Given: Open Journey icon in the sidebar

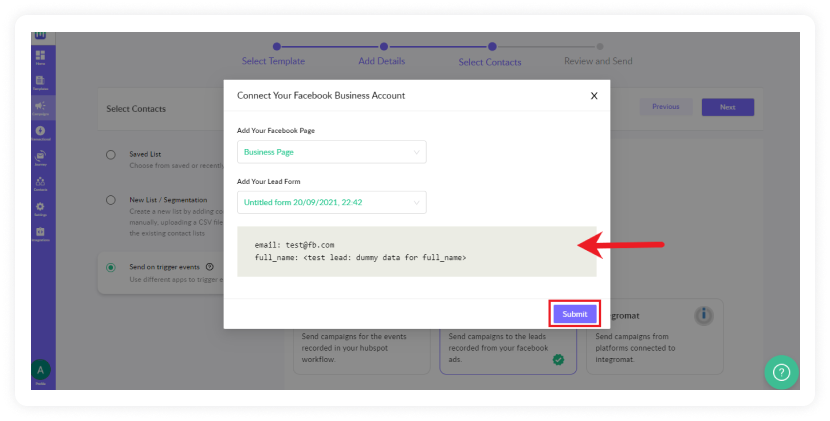Looking at the screenshot, I should tap(40, 158).
